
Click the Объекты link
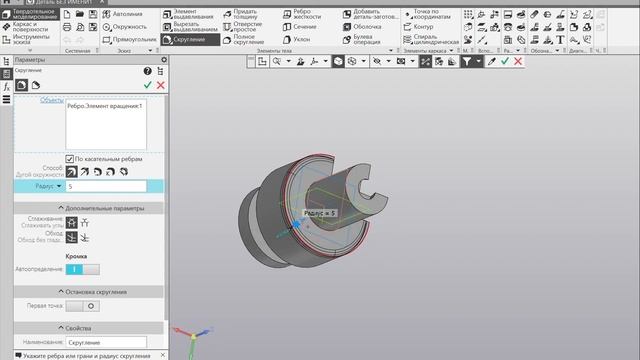[51, 100]
